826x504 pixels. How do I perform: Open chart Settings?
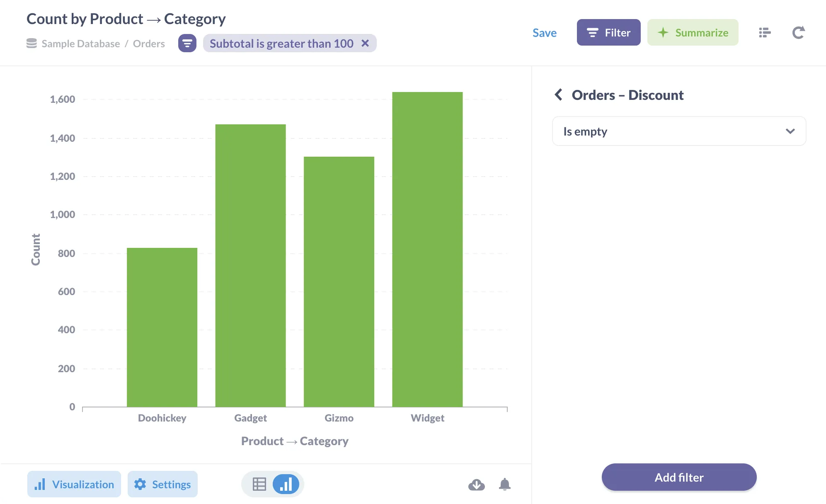(x=162, y=484)
